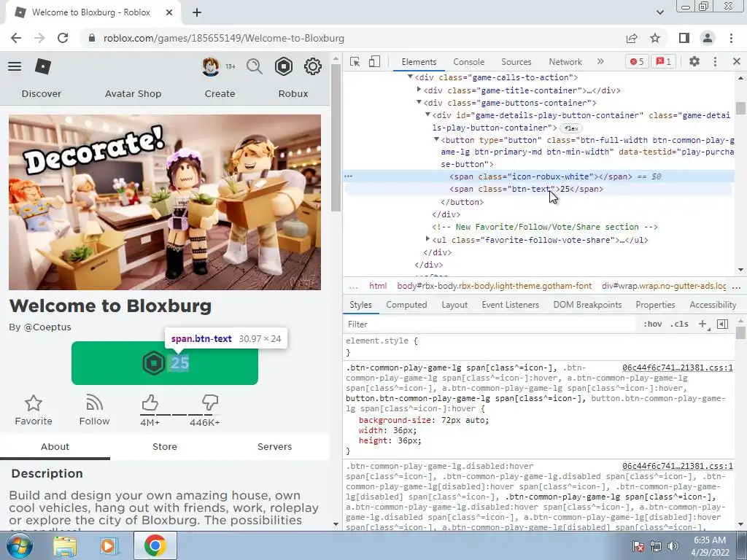This screenshot has width=747, height=560.
Task: Toggle the :hov element state panel
Action: coord(653,324)
